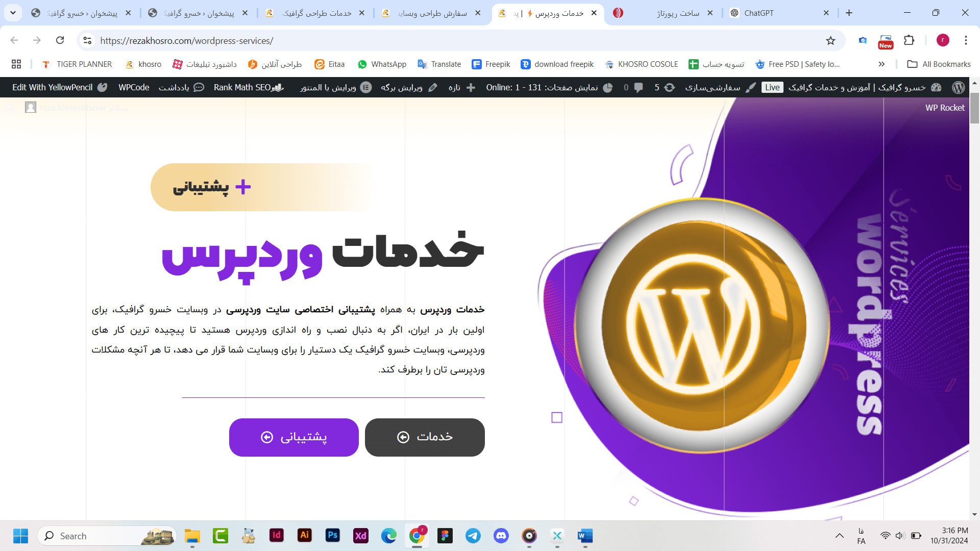980x551 pixels.
Task: Click the ChatGPT browser tab
Action: pyautogui.click(x=777, y=13)
